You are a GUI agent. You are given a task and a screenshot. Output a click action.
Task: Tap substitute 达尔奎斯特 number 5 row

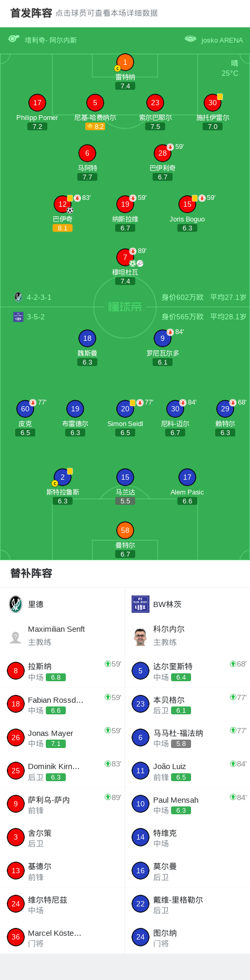[x=187, y=671]
